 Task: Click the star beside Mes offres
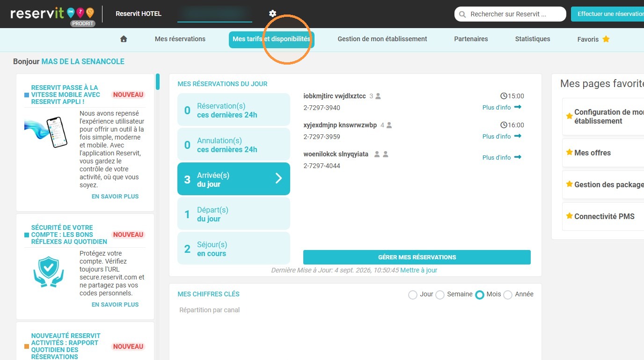click(569, 153)
